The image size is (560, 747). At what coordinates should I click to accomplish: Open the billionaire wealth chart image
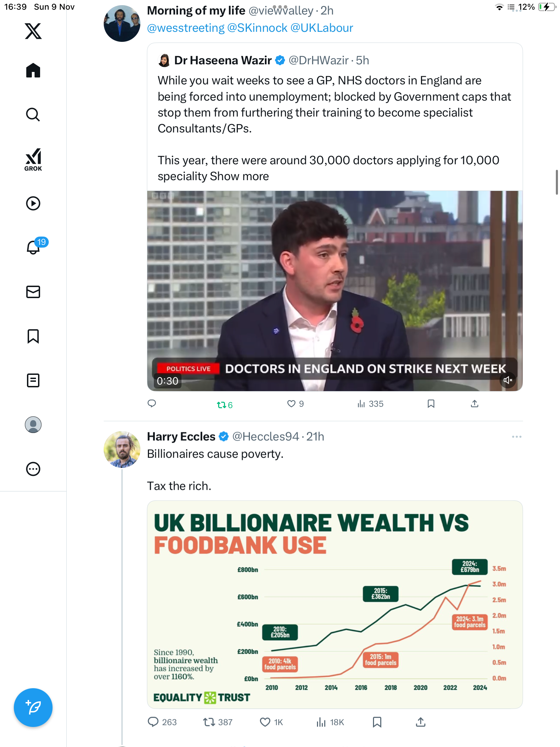click(335, 605)
